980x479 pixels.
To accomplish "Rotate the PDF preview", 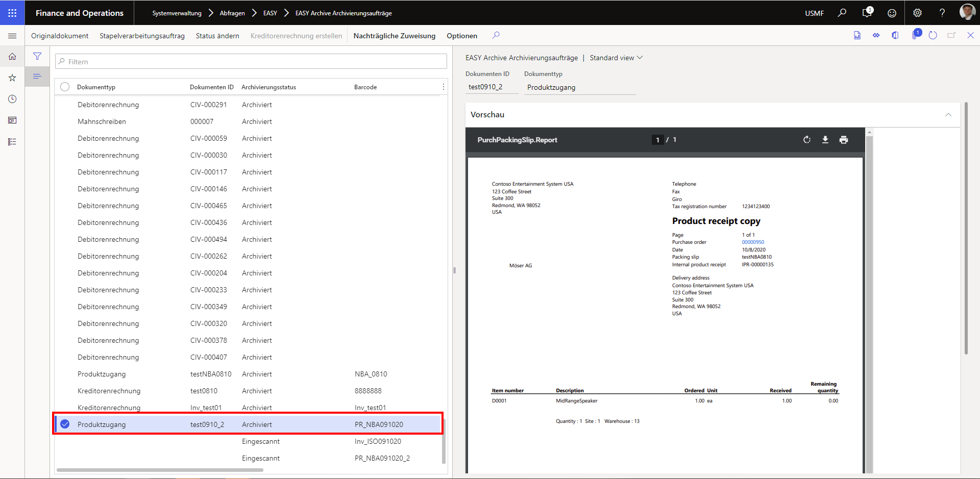I will [807, 140].
